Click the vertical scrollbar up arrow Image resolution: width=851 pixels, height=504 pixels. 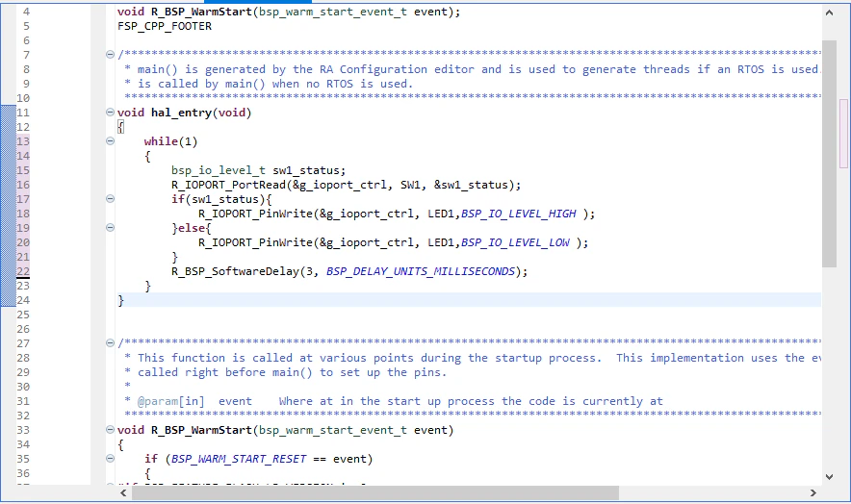829,13
